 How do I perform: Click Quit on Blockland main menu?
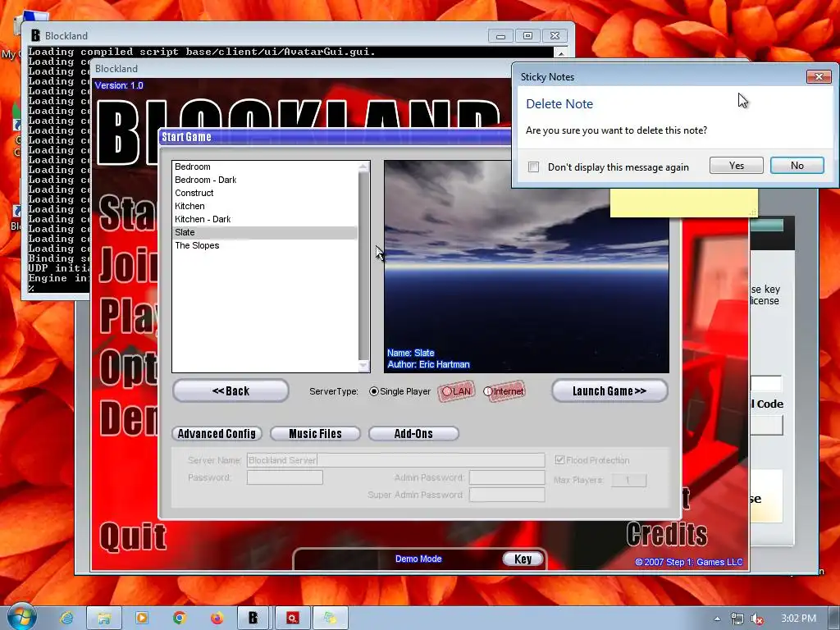(134, 537)
